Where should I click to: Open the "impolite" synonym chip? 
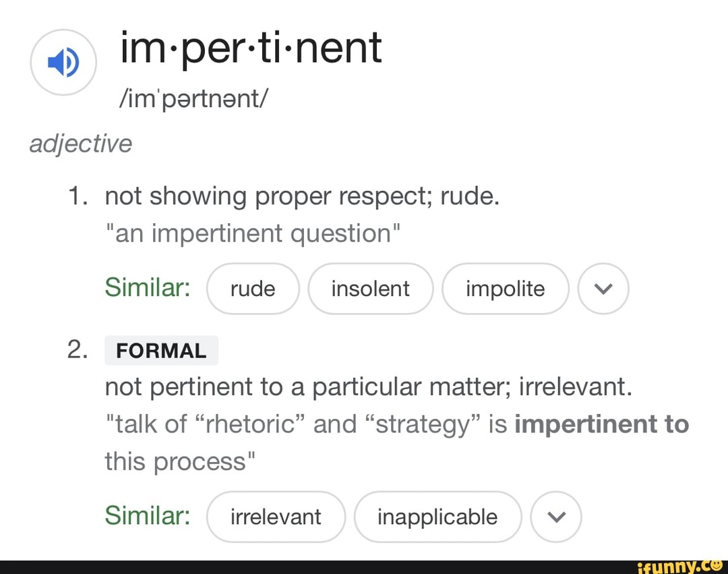tap(505, 289)
